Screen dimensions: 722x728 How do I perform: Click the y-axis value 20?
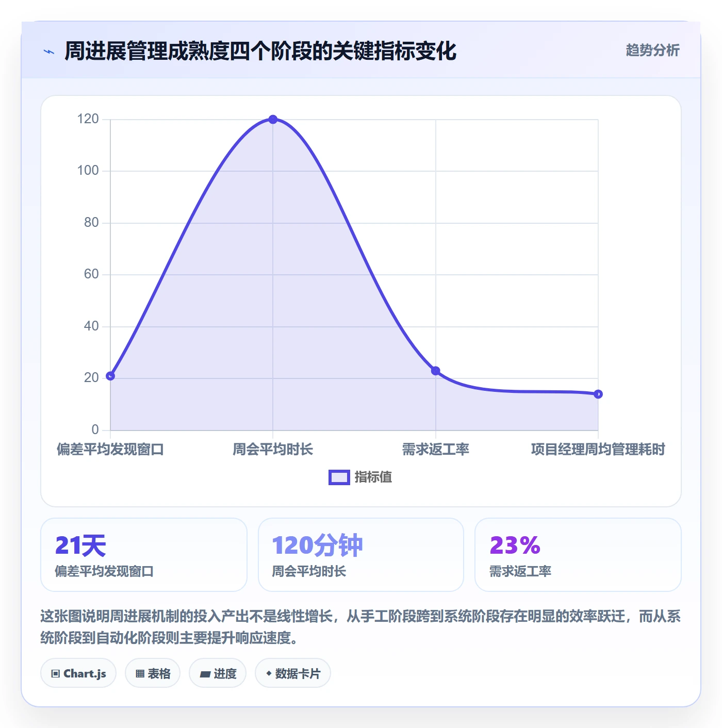pos(91,378)
